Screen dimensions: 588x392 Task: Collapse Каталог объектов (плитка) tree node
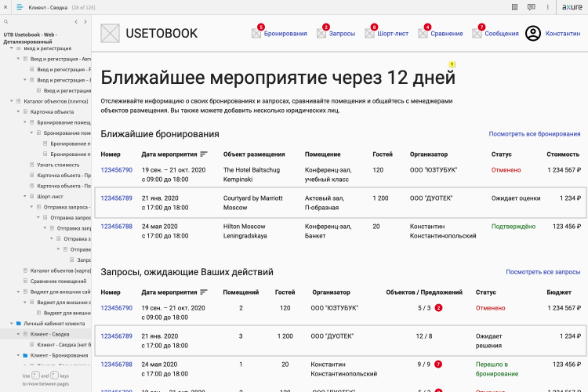pos(12,101)
